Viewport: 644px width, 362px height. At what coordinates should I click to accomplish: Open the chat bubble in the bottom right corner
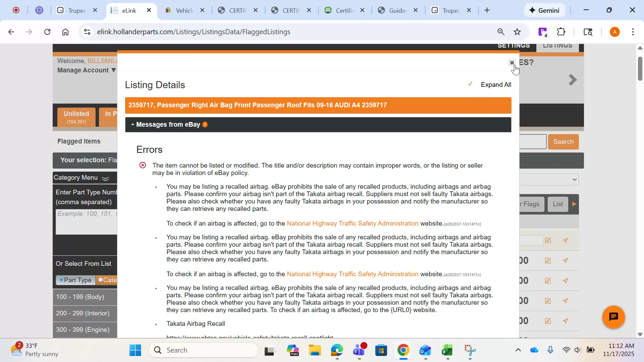(x=613, y=317)
